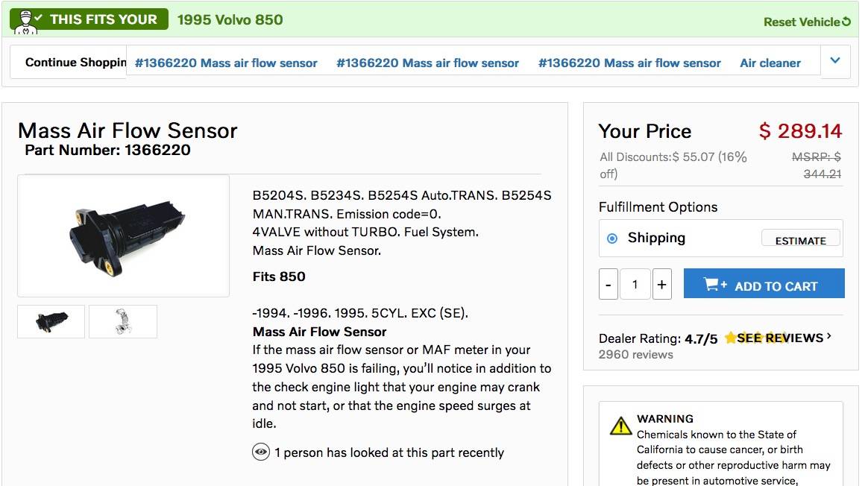
Task: Open the first #1366220 Mass air flow sensor link
Action: coord(226,63)
